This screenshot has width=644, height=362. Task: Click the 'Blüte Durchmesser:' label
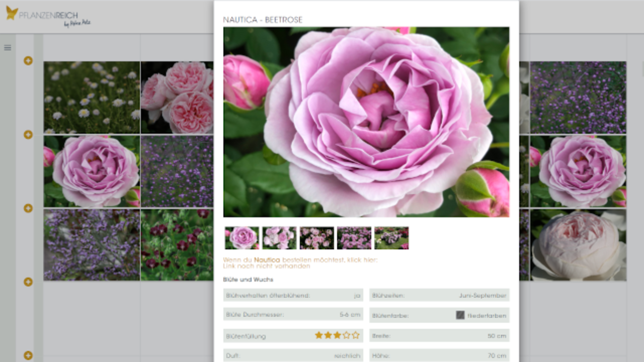[x=255, y=315]
